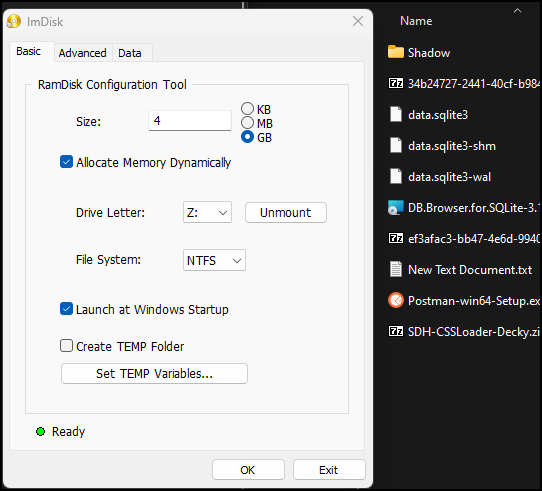Click the Shadow folder icon
This screenshot has width=542, height=491.
click(x=395, y=52)
